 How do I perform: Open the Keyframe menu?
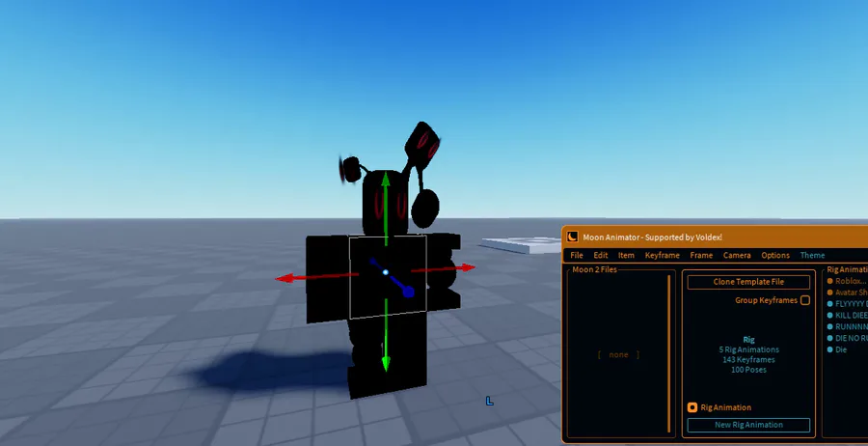[x=662, y=256]
